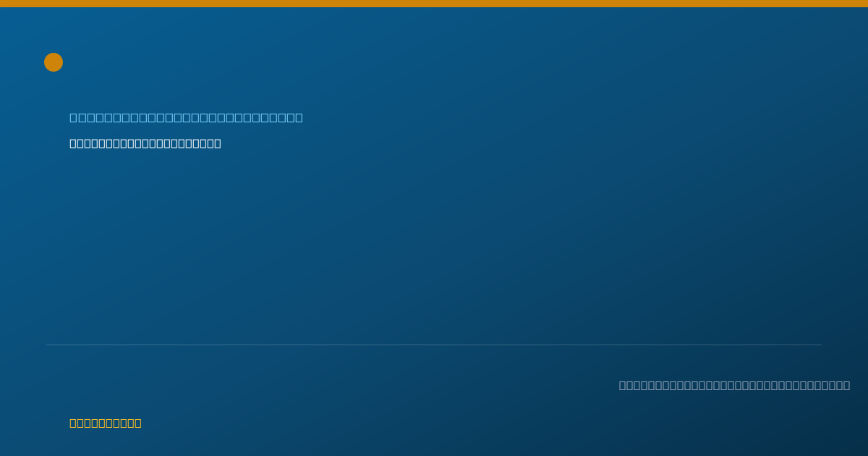Click the orange circle bullet icon
The height and width of the screenshot is (456, 868).
coord(54,62)
